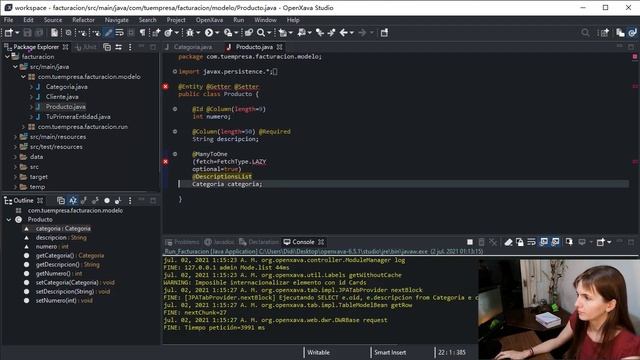Click the Open Perspective icon

click(x=604, y=33)
